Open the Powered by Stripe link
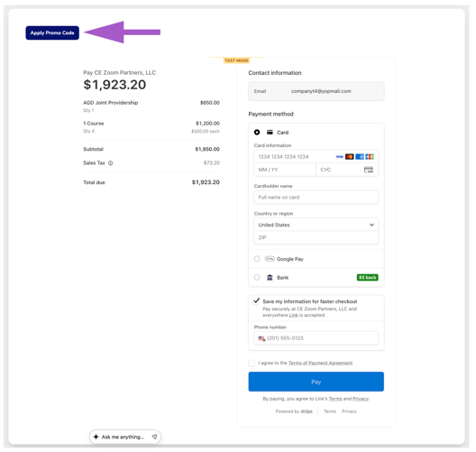Image resolution: width=476 pixels, height=452 pixels. (294, 411)
